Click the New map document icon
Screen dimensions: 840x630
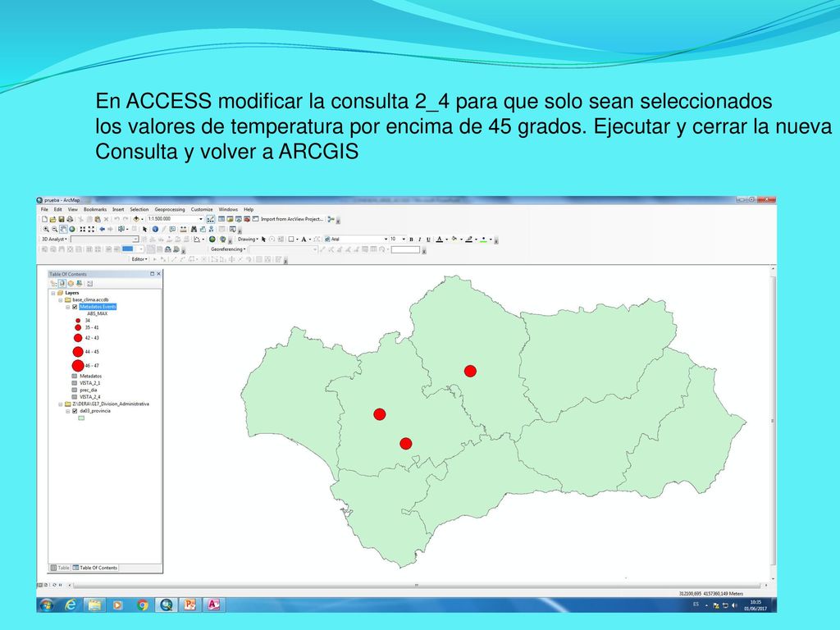click(44, 219)
